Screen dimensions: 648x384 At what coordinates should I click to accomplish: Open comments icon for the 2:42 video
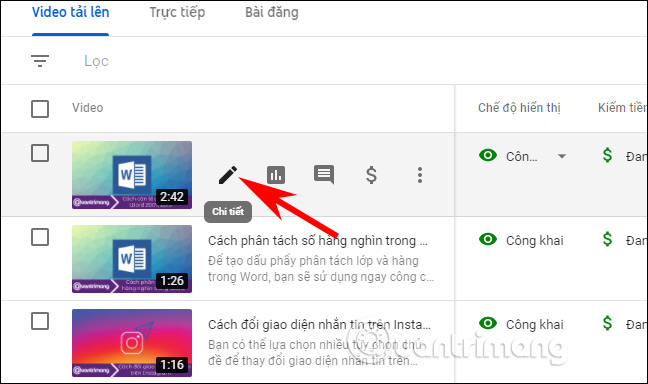click(324, 174)
